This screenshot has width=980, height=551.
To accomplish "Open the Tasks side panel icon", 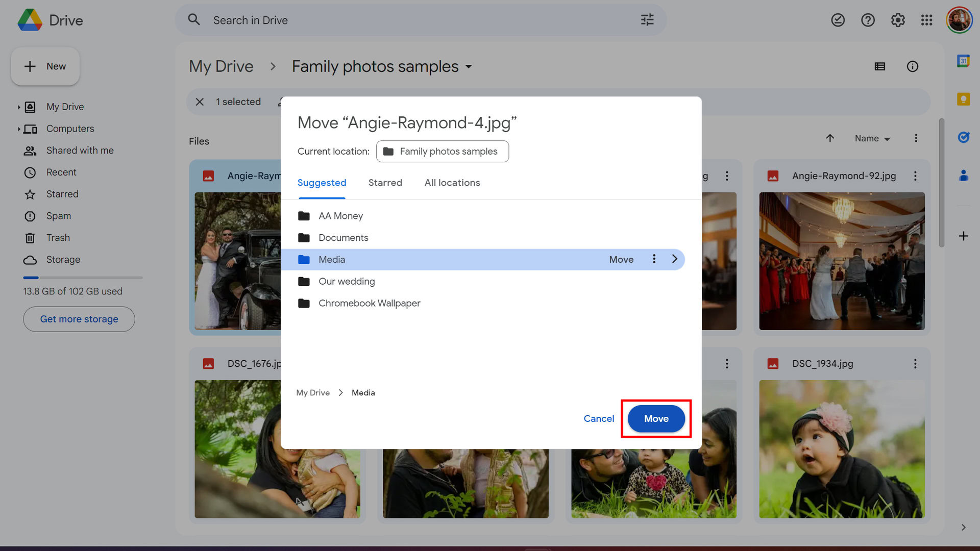I will [963, 137].
